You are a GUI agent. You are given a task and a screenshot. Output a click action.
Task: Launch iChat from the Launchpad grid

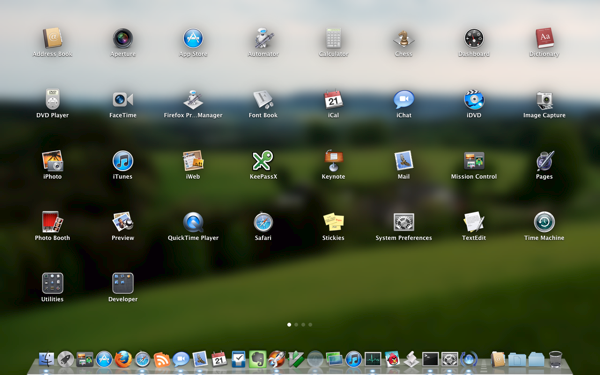coord(404,99)
